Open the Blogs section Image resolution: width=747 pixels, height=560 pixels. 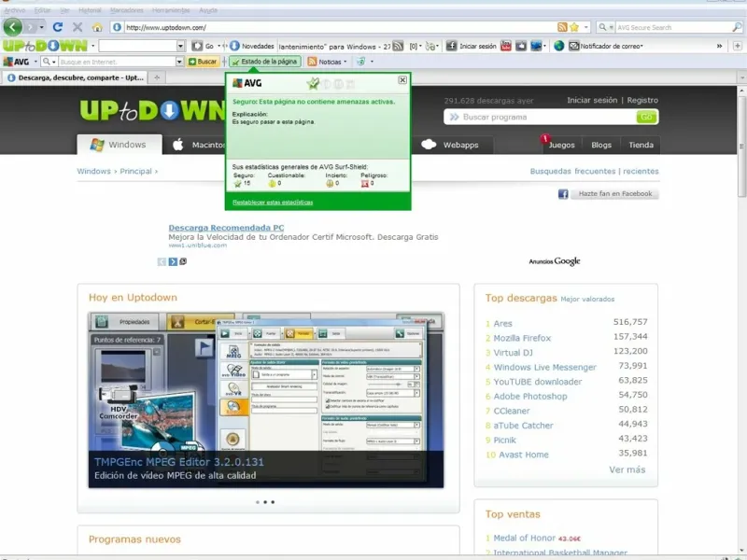(601, 145)
